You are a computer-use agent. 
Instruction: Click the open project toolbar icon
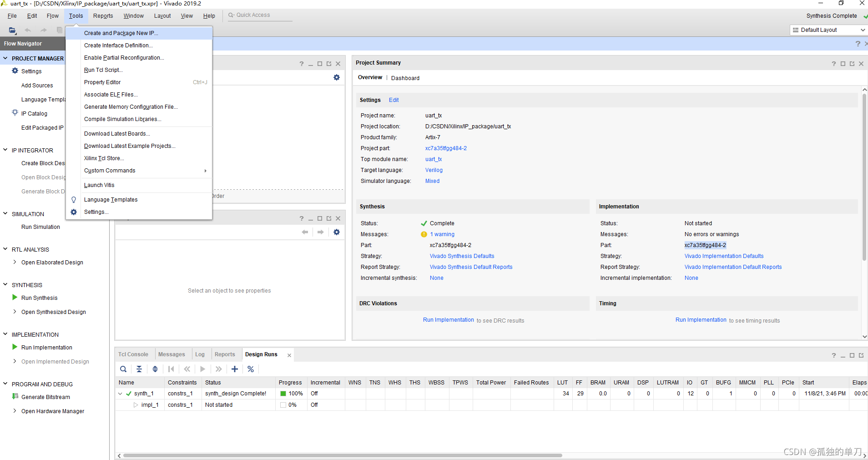coord(12,30)
